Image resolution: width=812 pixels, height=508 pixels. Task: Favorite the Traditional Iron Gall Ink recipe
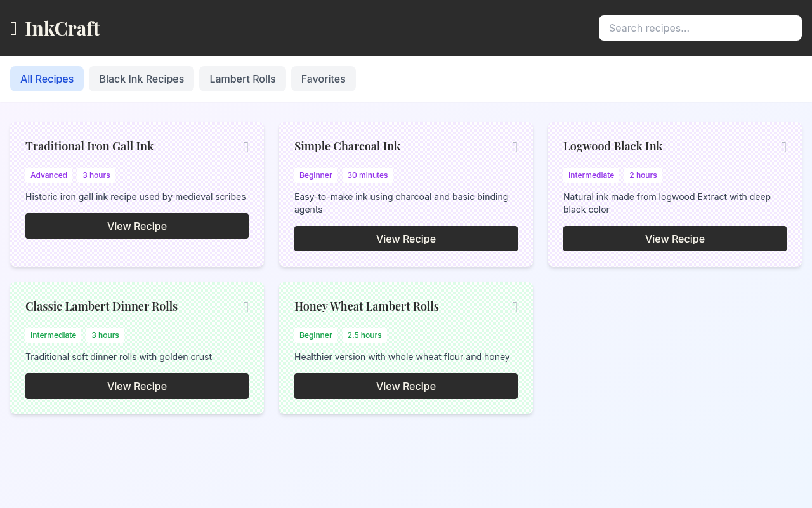pyautogui.click(x=246, y=147)
